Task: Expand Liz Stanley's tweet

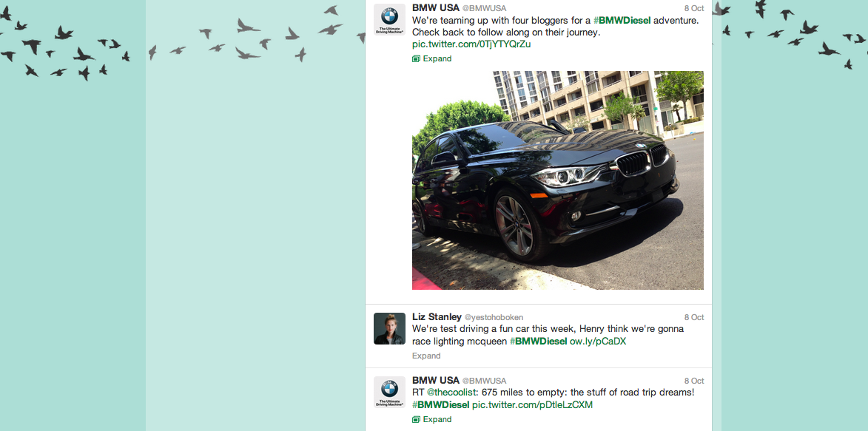Action: [426, 356]
